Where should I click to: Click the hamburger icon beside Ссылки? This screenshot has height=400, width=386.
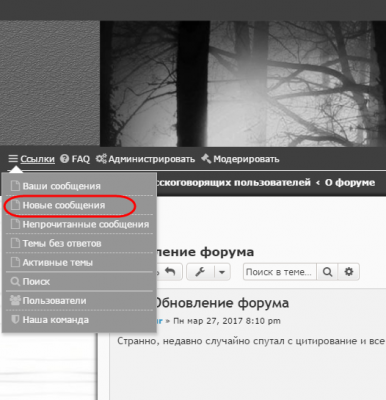click(x=13, y=159)
